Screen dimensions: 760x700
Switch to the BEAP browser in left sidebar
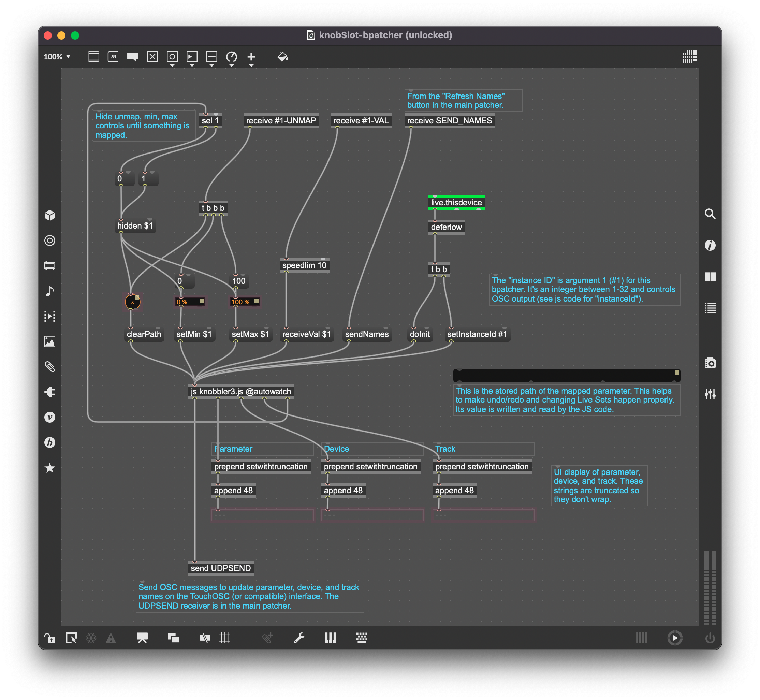(x=49, y=443)
